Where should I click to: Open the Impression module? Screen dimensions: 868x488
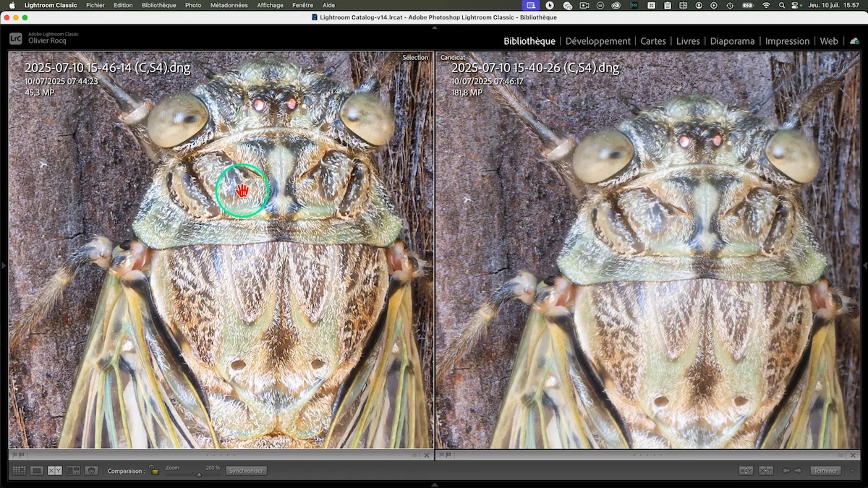click(x=787, y=41)
